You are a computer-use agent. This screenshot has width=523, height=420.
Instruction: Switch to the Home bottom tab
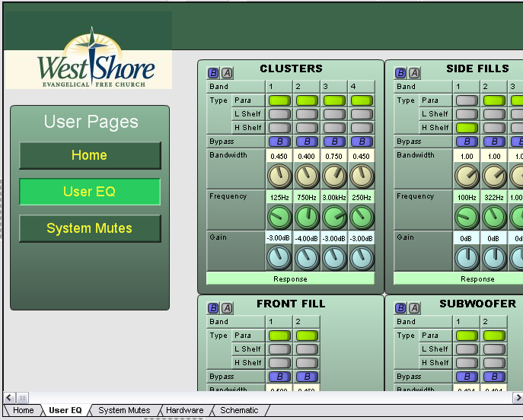click(24, 410)
